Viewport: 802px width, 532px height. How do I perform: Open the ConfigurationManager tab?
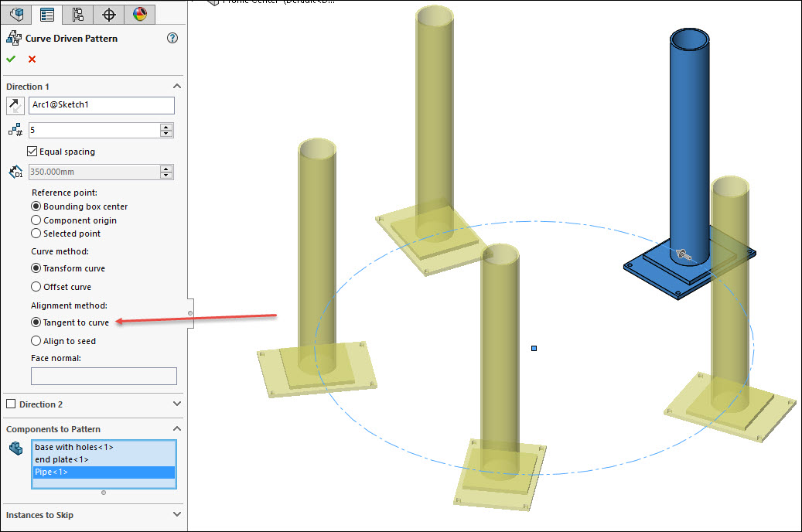pos(78,15)
